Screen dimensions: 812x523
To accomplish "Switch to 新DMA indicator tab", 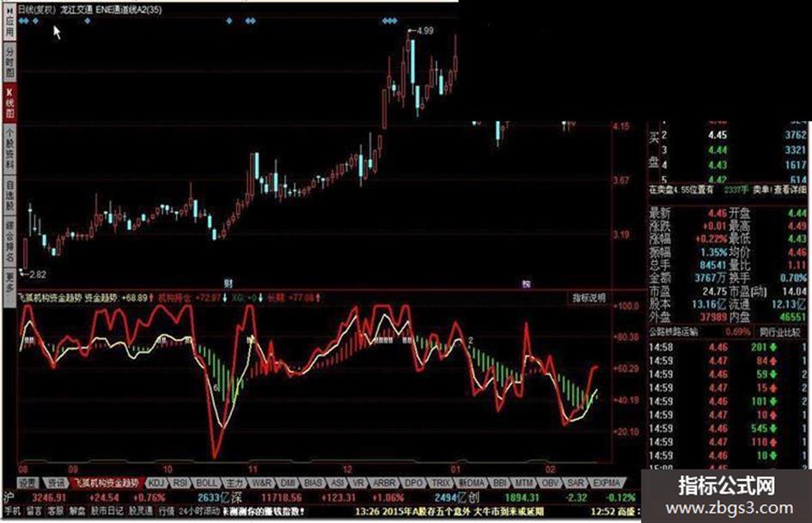I will [x=471, y=483].
